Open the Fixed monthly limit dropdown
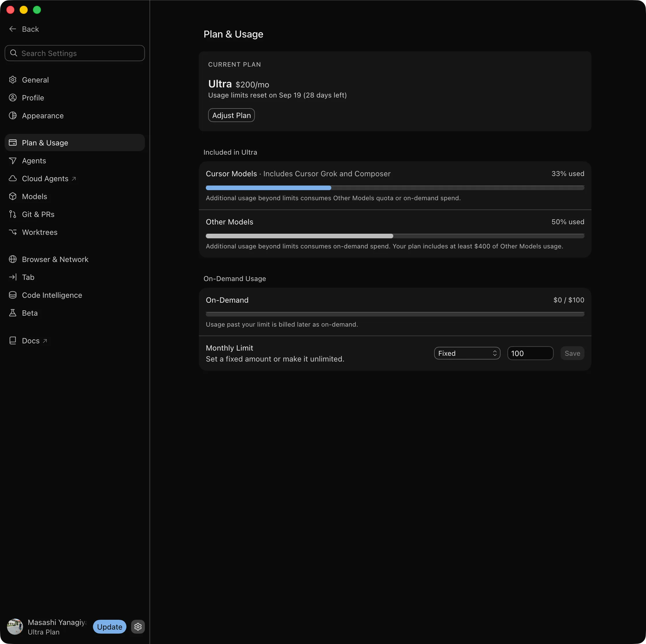Screen dimensions: 646x644 pos(467,353)
